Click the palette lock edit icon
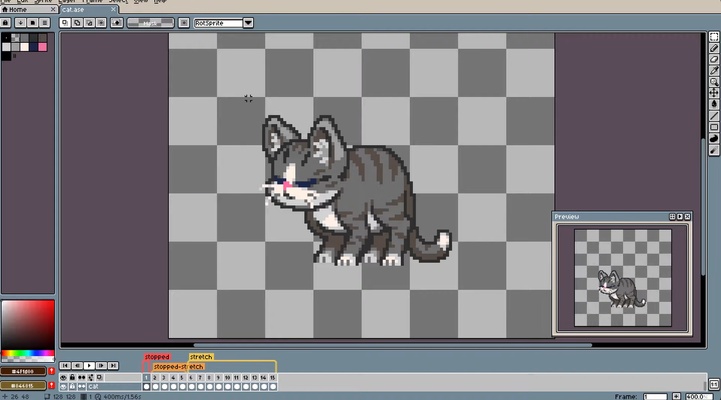This screenshot has width=721, height=400. coord(6,23)
